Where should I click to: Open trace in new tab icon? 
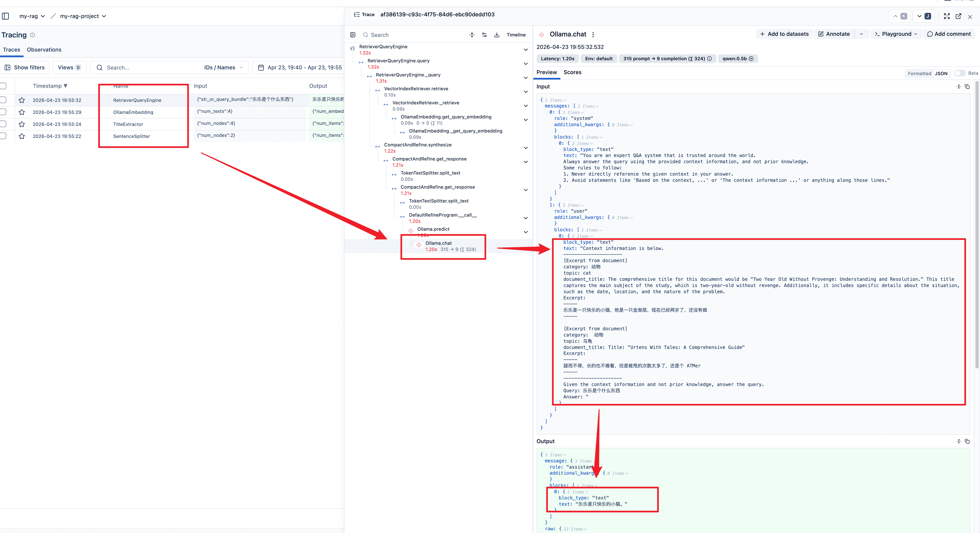pos(958,16)
